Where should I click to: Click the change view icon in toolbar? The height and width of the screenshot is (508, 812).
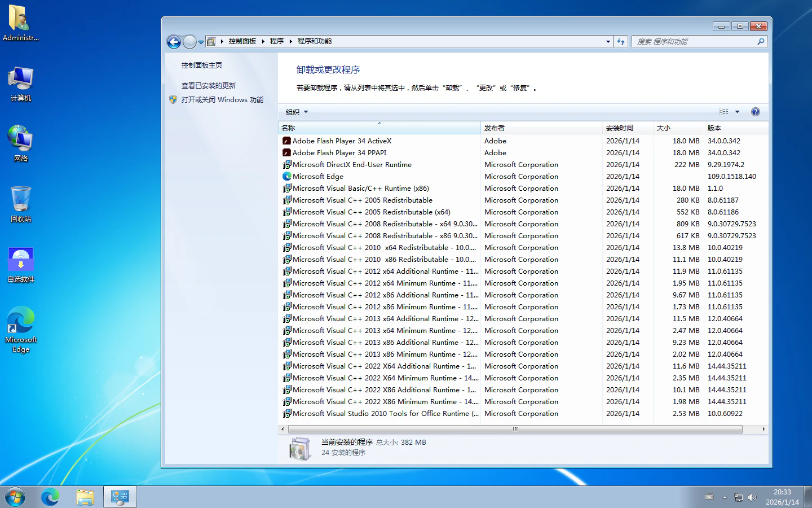tap(724, 112)
